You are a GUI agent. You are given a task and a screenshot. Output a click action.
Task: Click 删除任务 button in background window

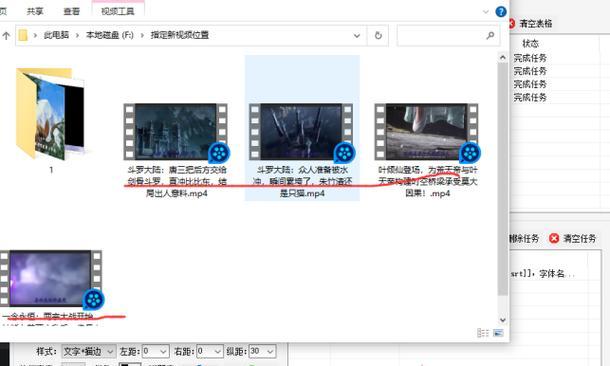tap(524, 238)
